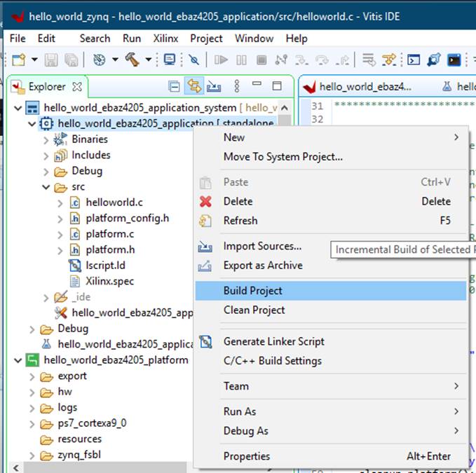Expand the Binaries node
Screen dimensions: 476x473
[46, 139]
